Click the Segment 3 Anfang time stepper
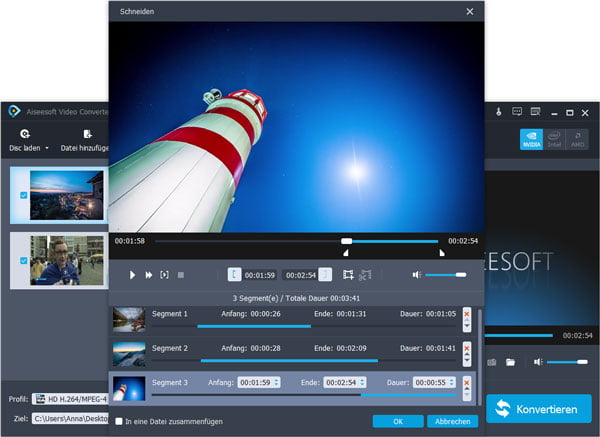 [x=275, y=382]
